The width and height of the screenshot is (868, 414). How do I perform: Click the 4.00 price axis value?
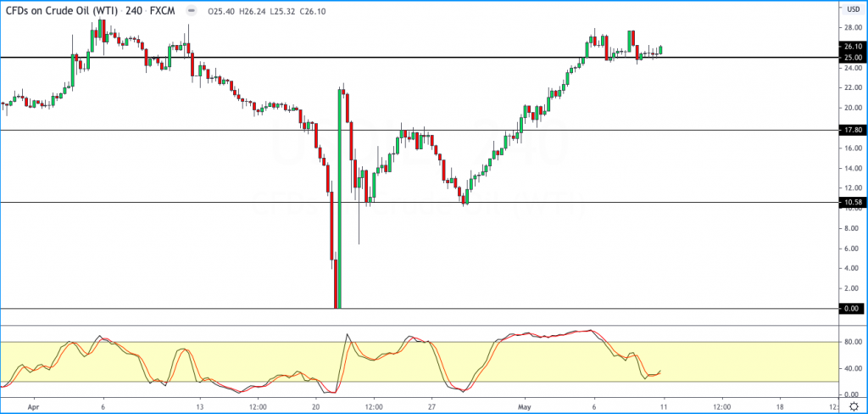coord(853,269)
